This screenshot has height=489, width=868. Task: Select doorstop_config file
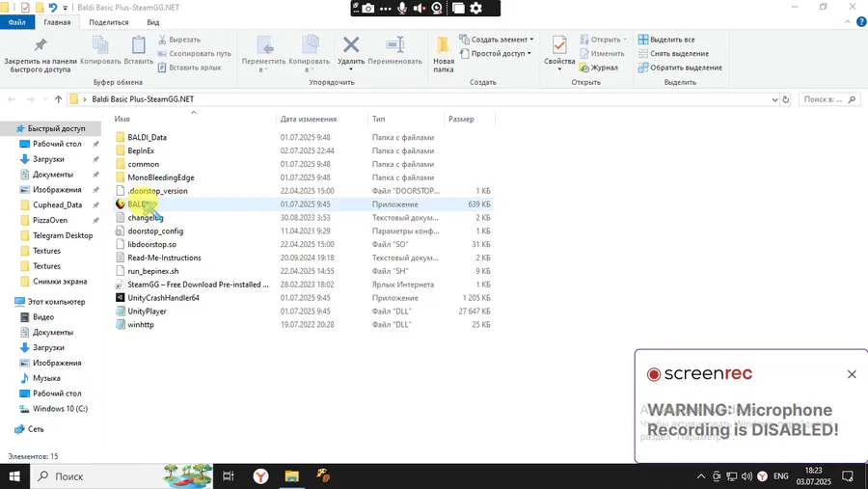(155, 231)
